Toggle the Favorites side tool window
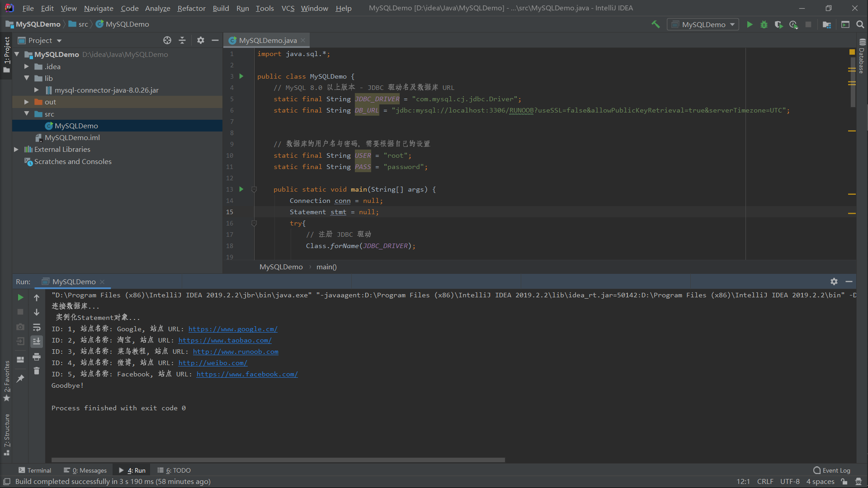Image resolution: width=868 pixels, height=488 pixels. tap(6, 380)
